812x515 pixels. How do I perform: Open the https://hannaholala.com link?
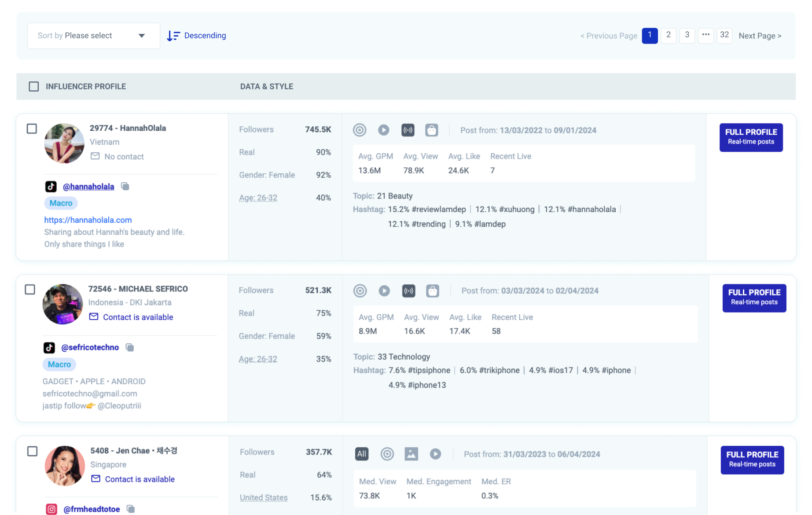tap(88, 220)
